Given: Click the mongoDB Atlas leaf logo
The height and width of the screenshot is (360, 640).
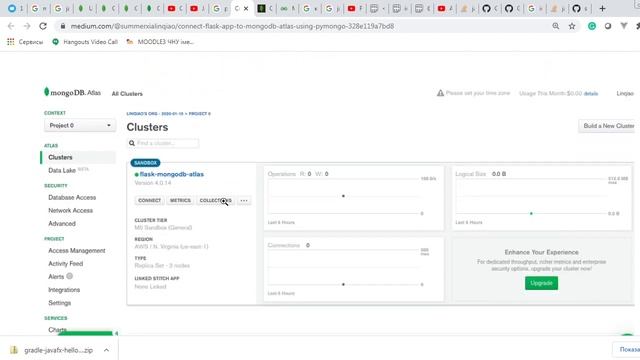Looking at the screenshot, I should coord(47,92).
